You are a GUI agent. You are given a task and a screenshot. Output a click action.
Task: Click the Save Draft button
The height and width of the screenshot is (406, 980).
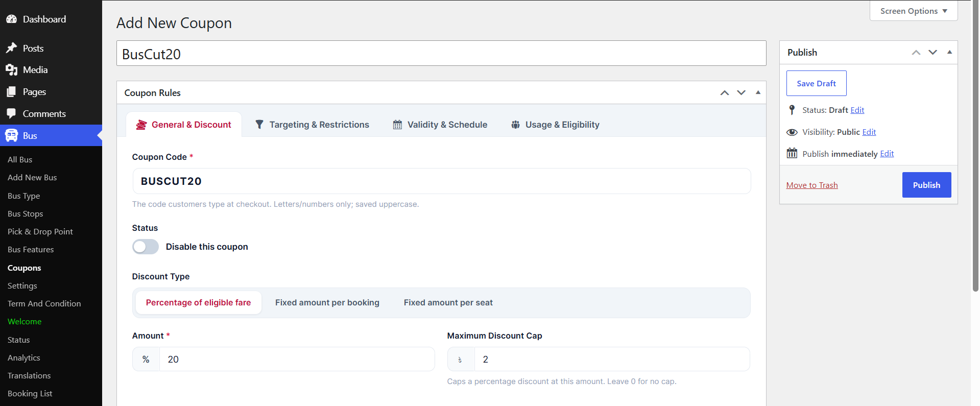[816, 83]
